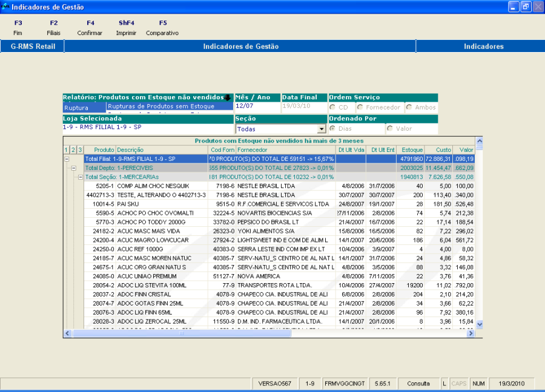Image resolution: width=545 pixels, height=392 pixels.
Task: Click outline level 2 grid button
Action: tap(73, 149)
